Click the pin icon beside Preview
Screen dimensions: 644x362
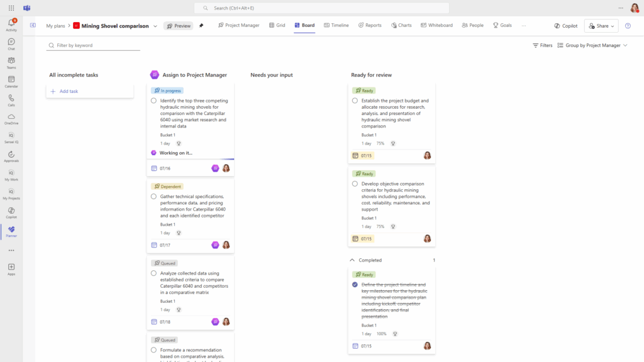pos(201,25)
